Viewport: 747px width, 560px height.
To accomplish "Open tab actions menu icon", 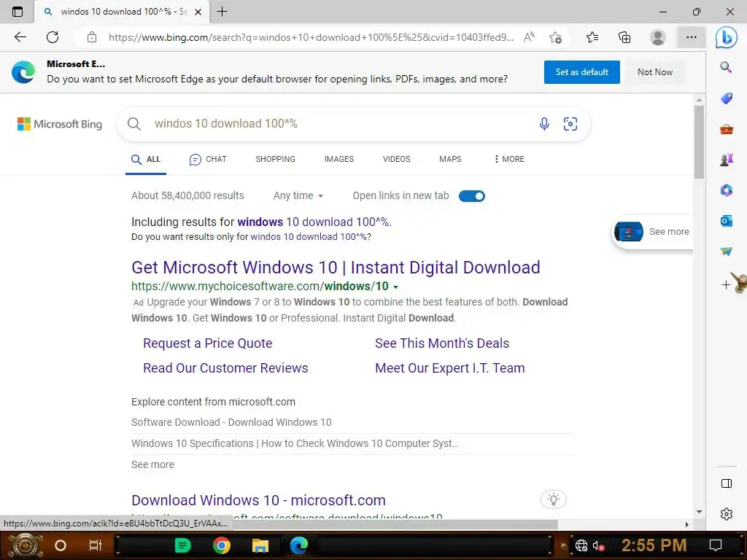I will pyautogui.click(x=18, y=12).
